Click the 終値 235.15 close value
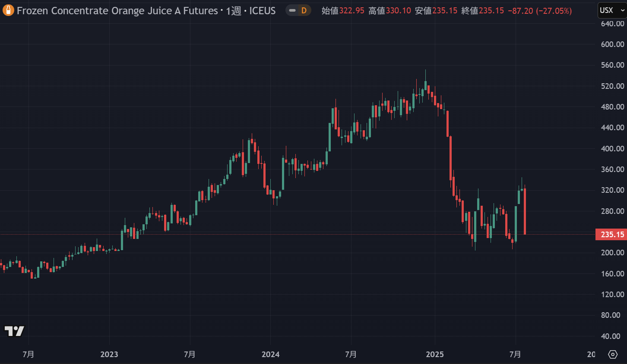This screenshot has height=364, width=627. point(482,11)
